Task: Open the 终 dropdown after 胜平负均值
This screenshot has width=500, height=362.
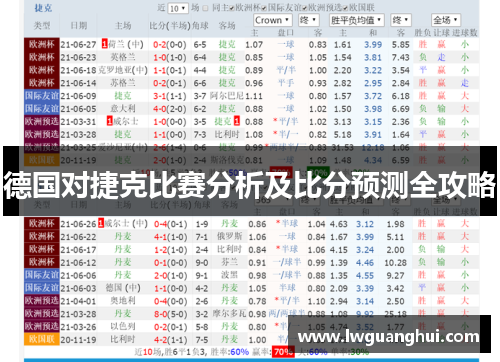Action: (x=401, y=20)
